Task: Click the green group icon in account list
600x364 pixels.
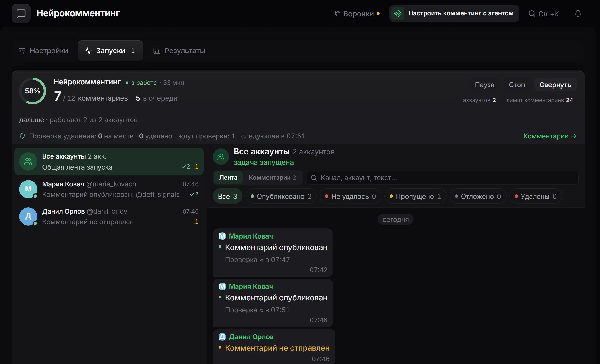Action: pos(28,162)
